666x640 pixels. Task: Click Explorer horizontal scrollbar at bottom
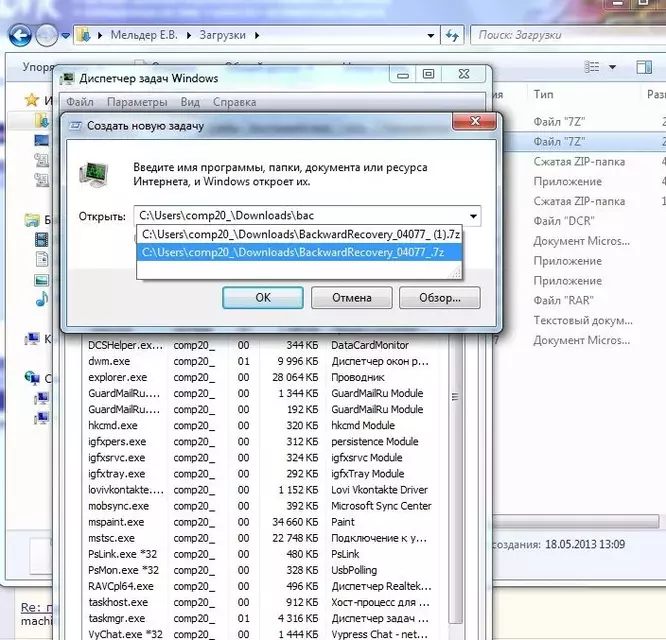pyautogui.click(x=576, y=521)
